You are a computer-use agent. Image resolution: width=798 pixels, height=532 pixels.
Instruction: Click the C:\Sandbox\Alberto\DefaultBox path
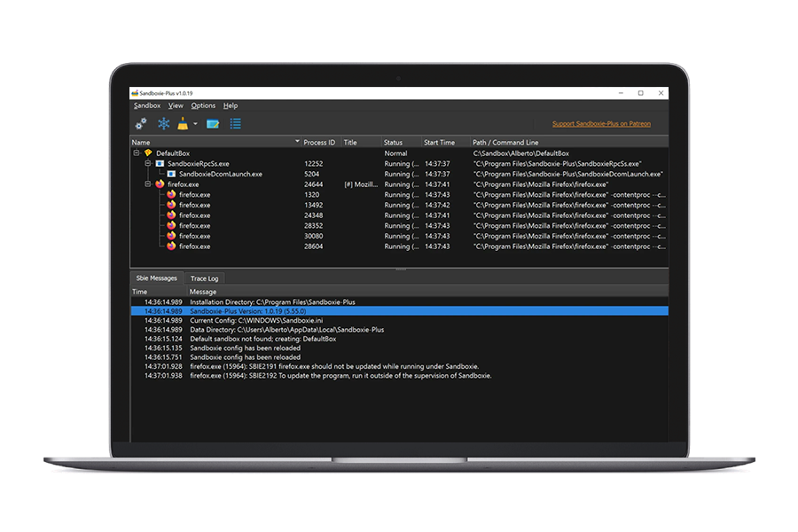[521, 153]
